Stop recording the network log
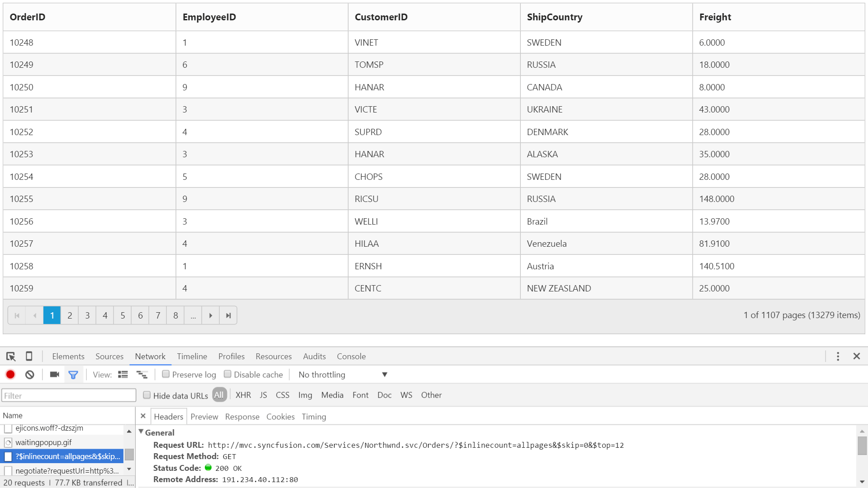The width and height of the screenshot is (868, 488). tap(10, 375)
